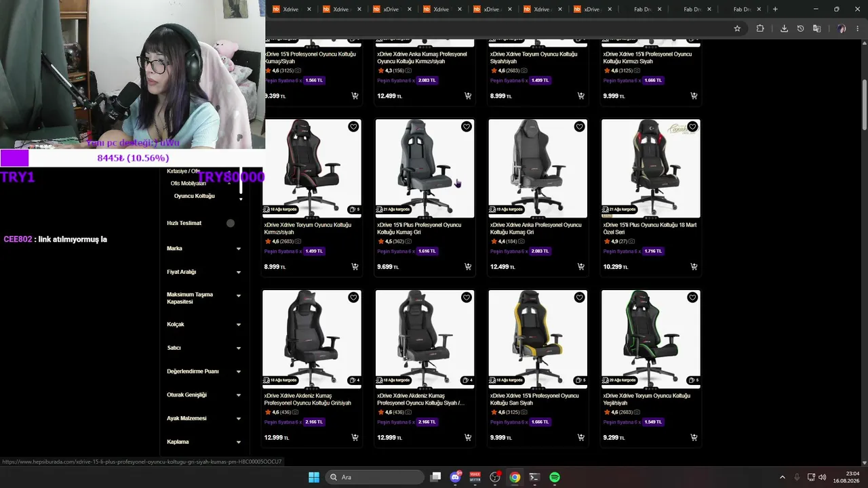Open the Chrome extensions puzzle icon
The image size is (868, 488).
(x=760, y=28)
